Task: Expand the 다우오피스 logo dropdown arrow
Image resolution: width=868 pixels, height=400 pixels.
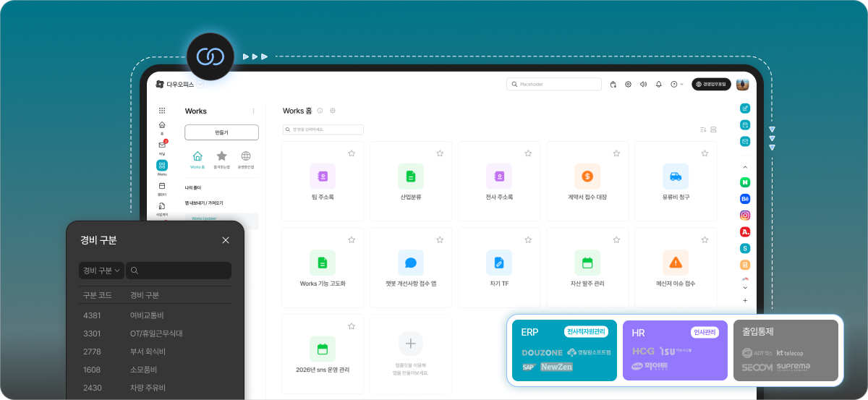Action: click(200, 85)
